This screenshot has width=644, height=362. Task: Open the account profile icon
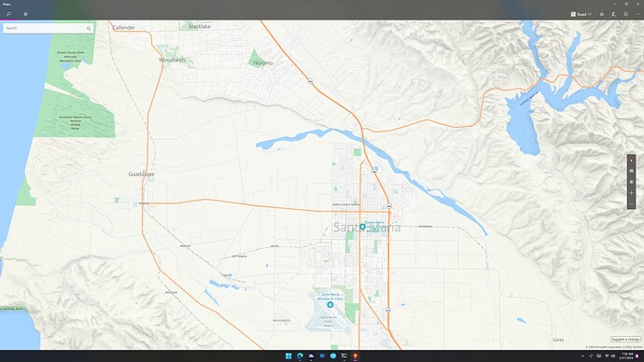point(625,14)
